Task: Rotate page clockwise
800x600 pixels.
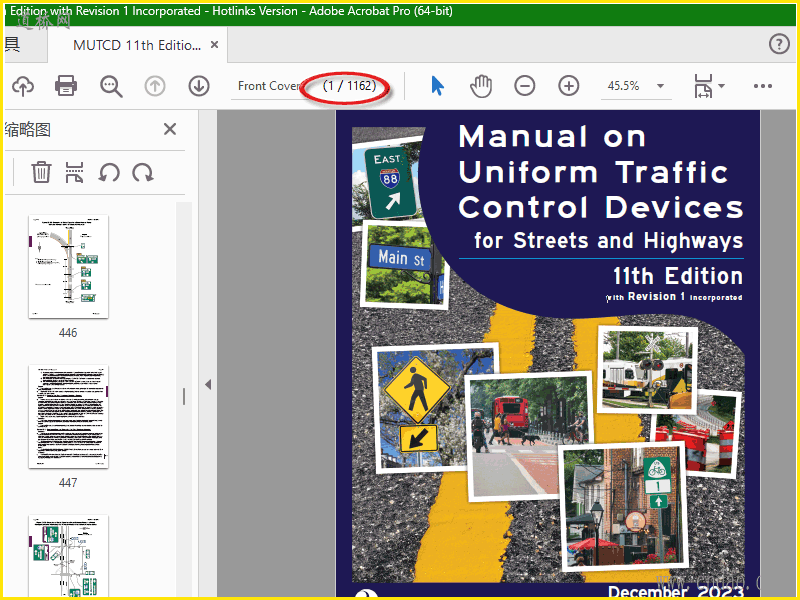Action: point(143,172)
